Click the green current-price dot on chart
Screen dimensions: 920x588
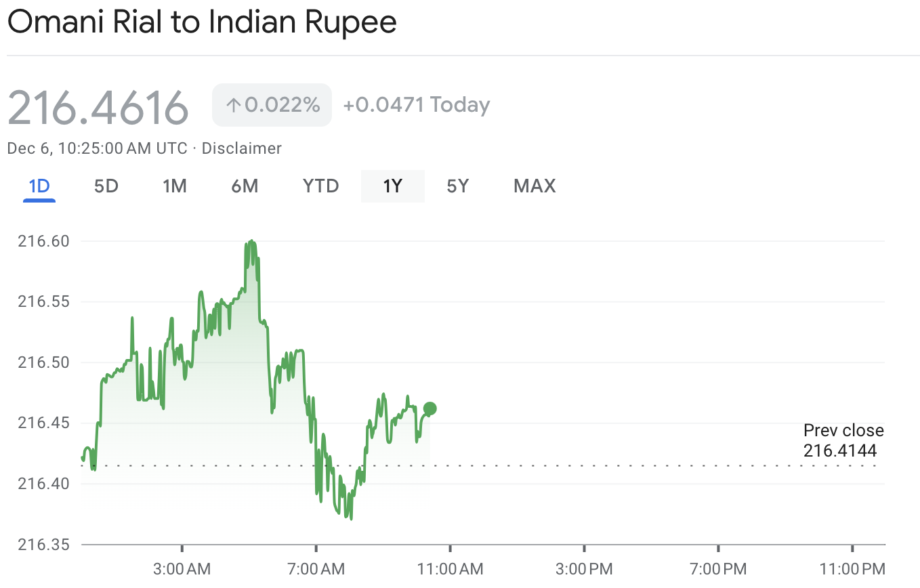[430, 408]
